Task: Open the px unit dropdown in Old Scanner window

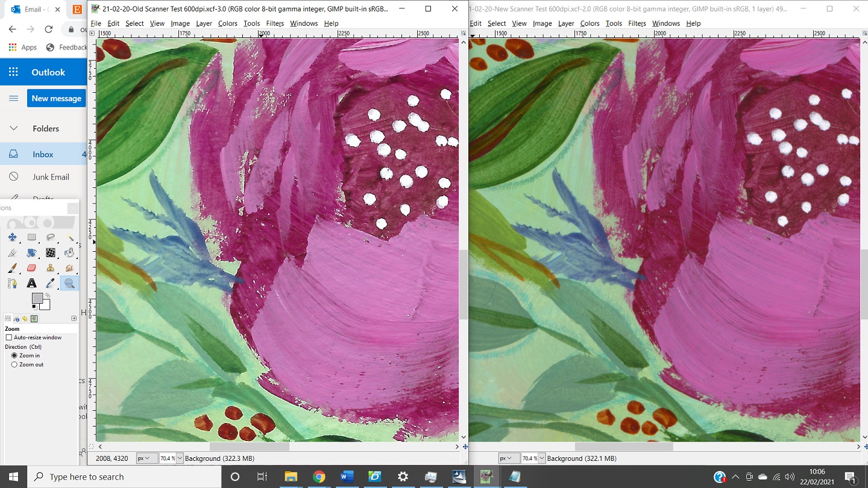Action: coord(147,458)
